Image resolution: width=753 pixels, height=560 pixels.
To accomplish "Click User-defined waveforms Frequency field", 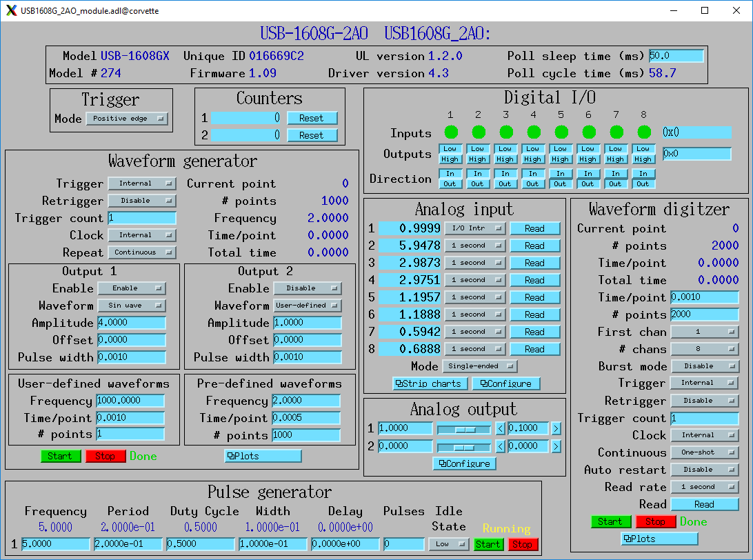I will tap(130, 401).
